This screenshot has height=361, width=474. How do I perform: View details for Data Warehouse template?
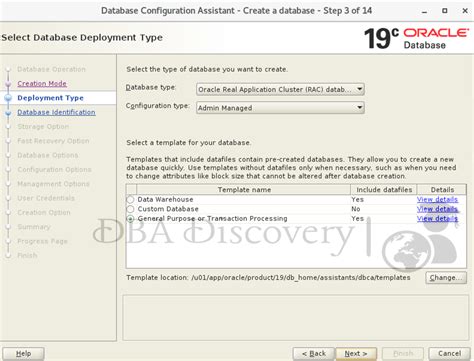click(x=437, y=199)
